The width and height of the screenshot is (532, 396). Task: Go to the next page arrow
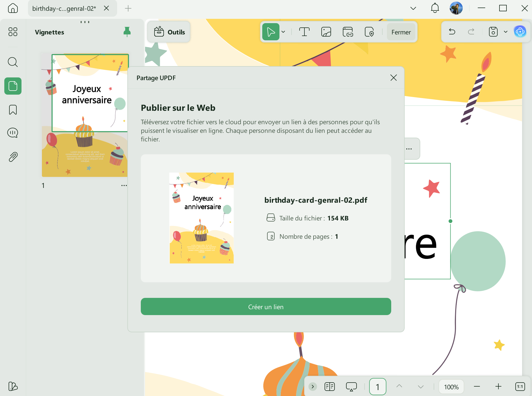click(421, 387)
